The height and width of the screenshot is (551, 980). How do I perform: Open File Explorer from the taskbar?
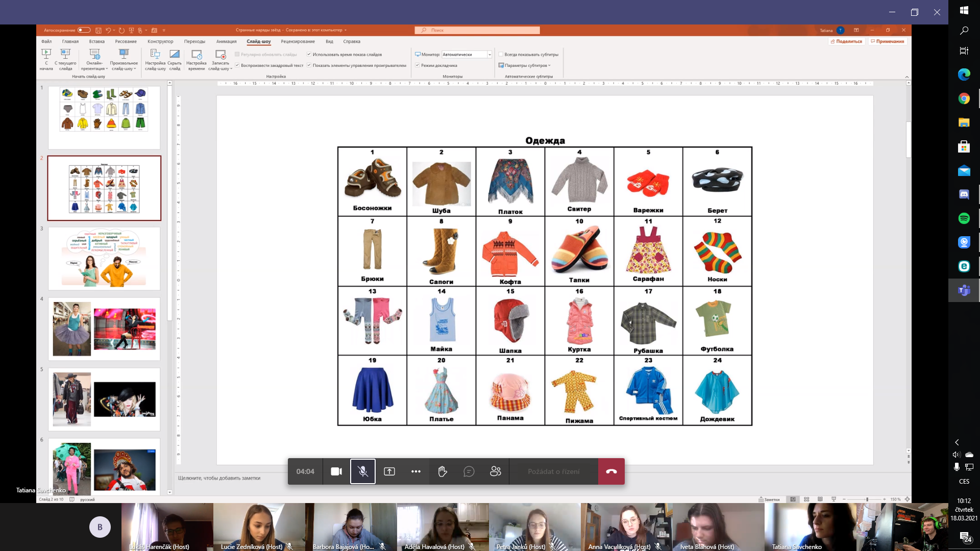coord(964,122)
